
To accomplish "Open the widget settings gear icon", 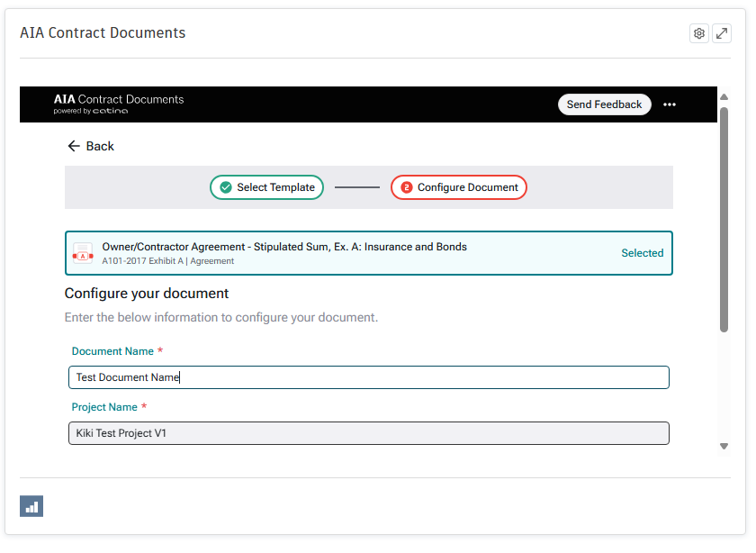I will [x=698, y=33].
